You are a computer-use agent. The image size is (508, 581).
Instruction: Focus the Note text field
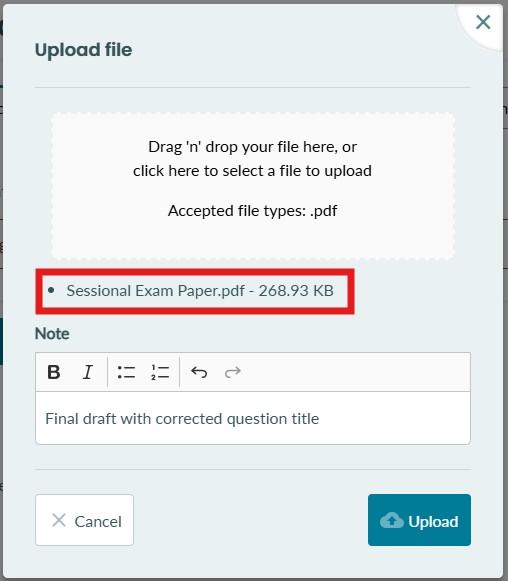(x=253, y=418)
